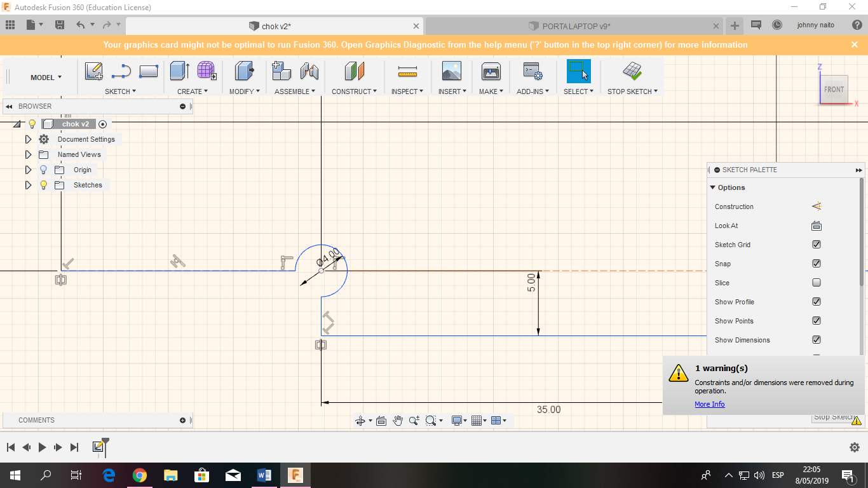Expand the Document Settings node
This screenshot has width=868, height=488.
28,139
